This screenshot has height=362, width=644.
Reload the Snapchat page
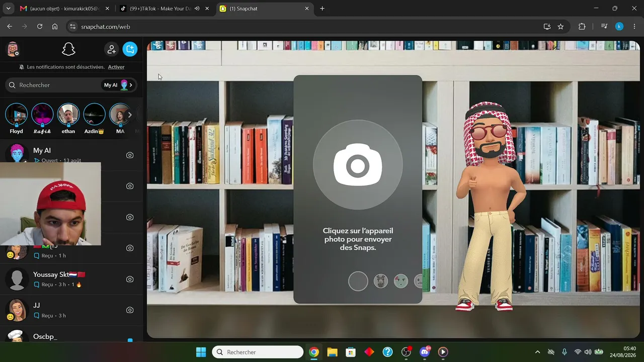point(40,27)
